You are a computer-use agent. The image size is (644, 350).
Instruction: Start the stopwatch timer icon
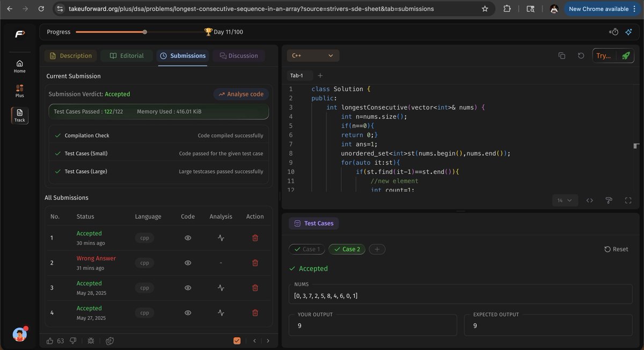(614, 32)
